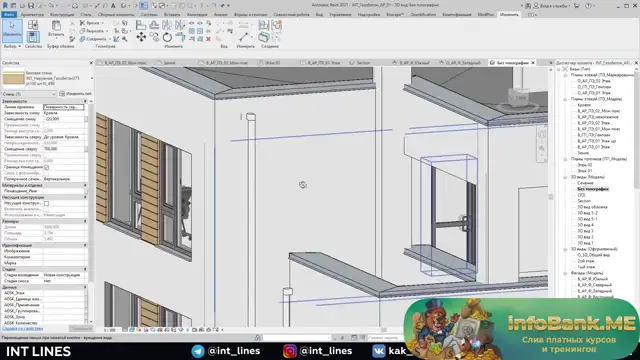Select the Text tool in quick access toolbar
640x360 pixels.
click(x=113, y=6)
